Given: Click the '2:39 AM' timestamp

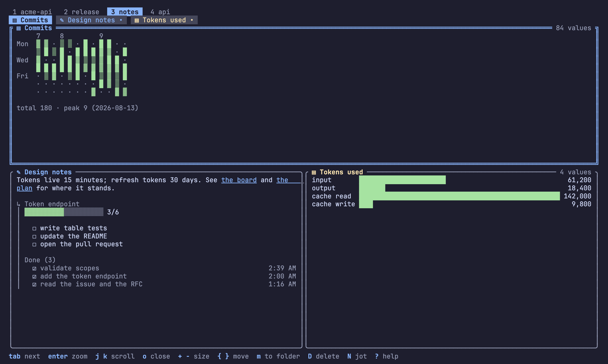Looking at the screenshot, I should (282, 268).
